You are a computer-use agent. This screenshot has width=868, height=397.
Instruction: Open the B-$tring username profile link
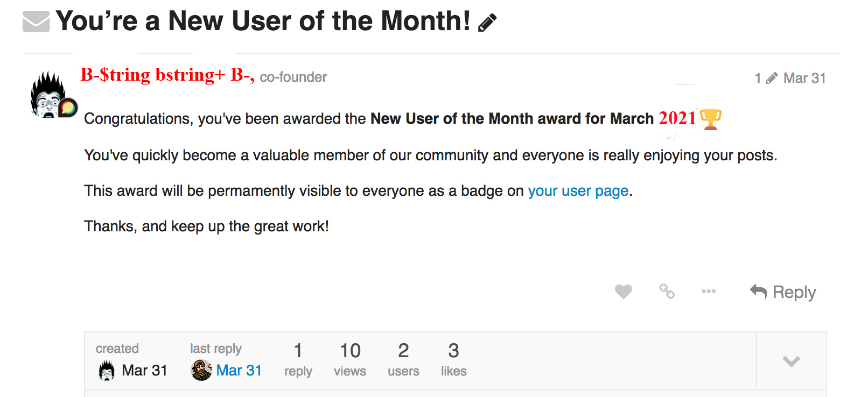(167, 75)
